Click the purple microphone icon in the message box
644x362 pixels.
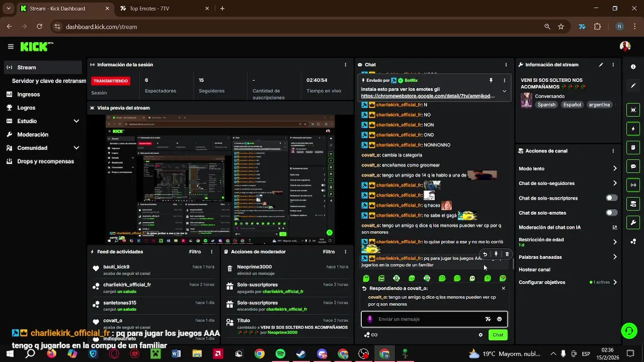click(370, 319)
